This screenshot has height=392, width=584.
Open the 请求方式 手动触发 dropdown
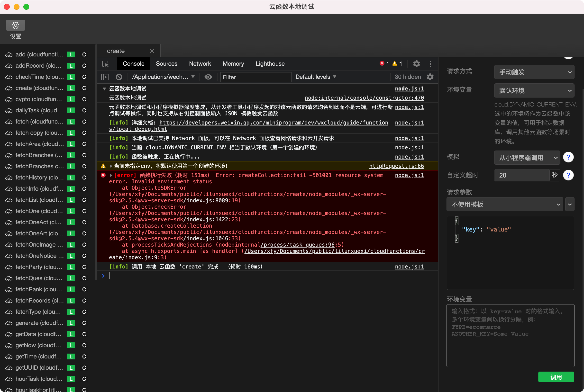click(534, 72)
